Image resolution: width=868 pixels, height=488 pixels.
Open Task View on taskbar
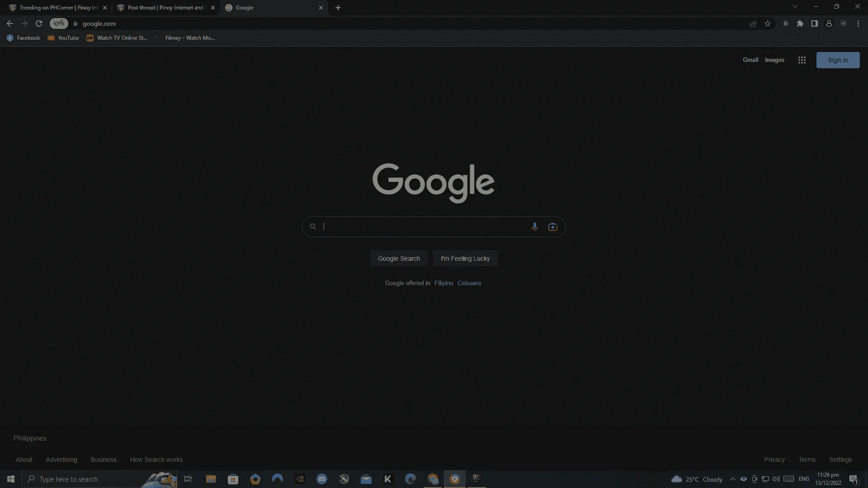click(188, 479)
